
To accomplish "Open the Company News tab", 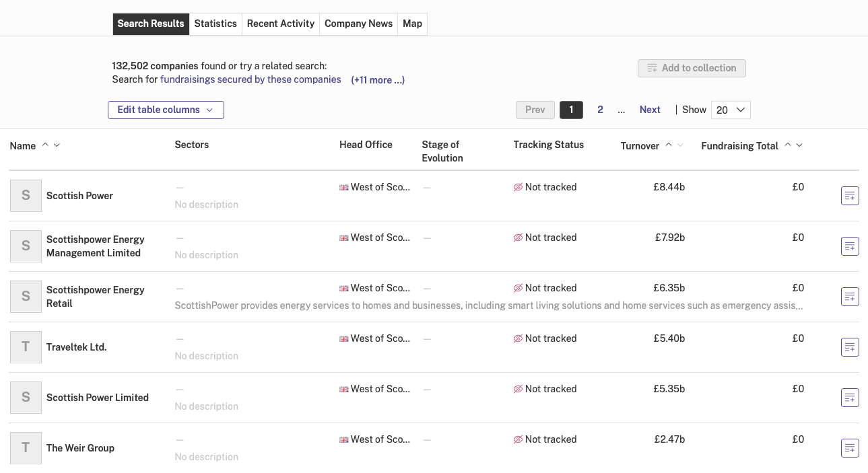I will click(358, 24).
